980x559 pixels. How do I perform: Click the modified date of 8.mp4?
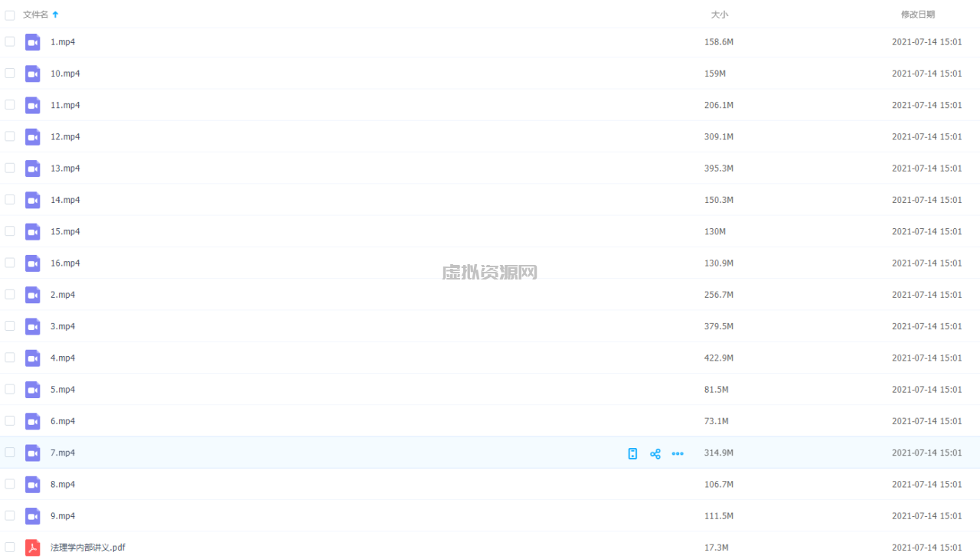click(926, 484)
